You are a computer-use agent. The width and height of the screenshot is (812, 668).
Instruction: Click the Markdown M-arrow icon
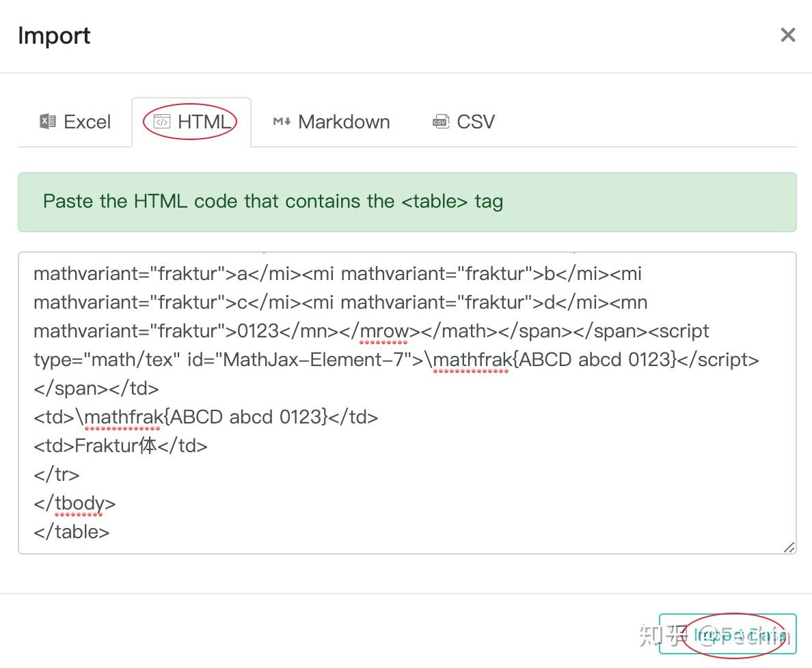pos(282,122)
